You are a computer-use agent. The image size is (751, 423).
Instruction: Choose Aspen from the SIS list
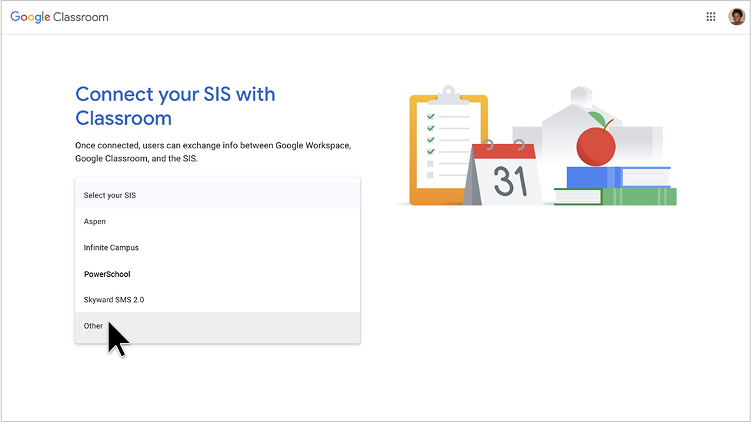coord(217,221)
